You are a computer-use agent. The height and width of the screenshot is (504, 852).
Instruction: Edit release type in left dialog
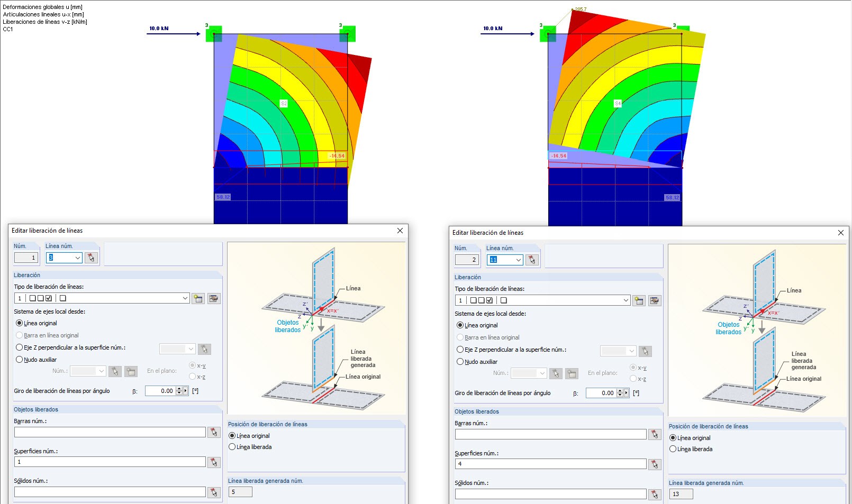tap(214, 298)
